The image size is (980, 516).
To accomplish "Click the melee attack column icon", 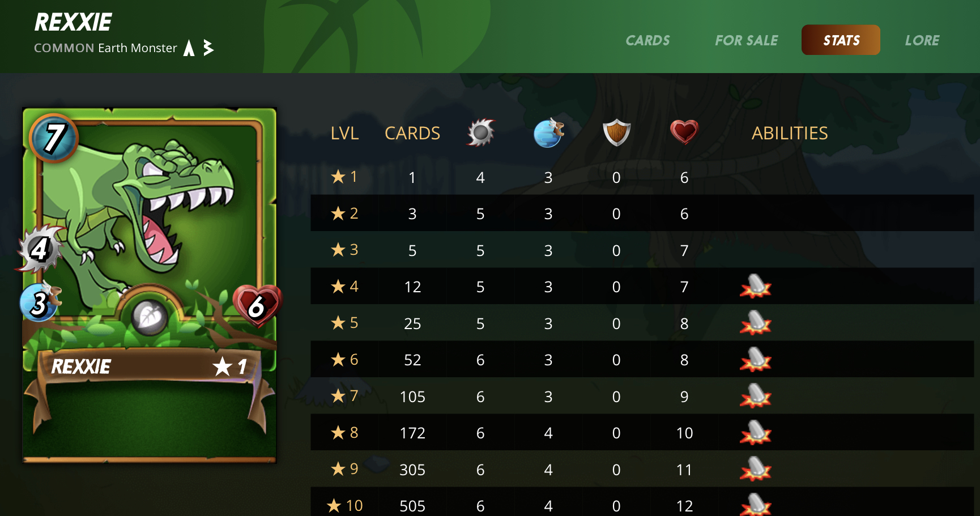I will pos(481,133).
